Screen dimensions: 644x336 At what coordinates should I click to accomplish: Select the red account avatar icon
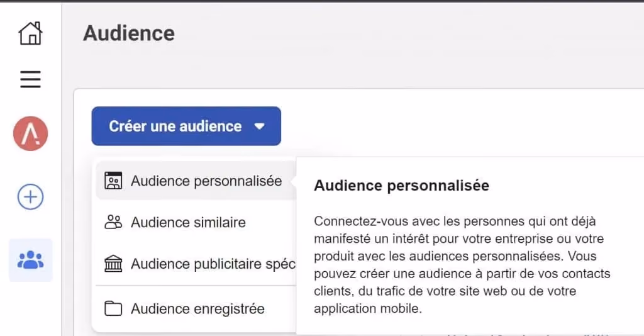(30, 133)
